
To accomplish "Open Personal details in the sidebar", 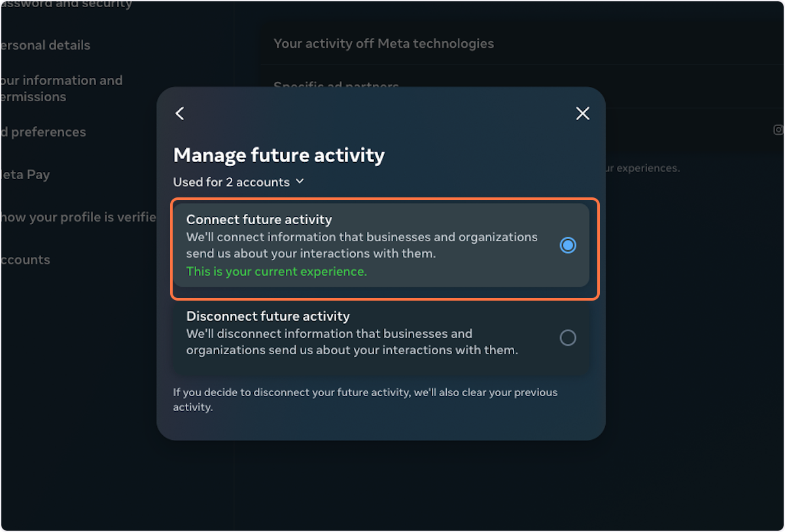I will (x=45, y=45).
